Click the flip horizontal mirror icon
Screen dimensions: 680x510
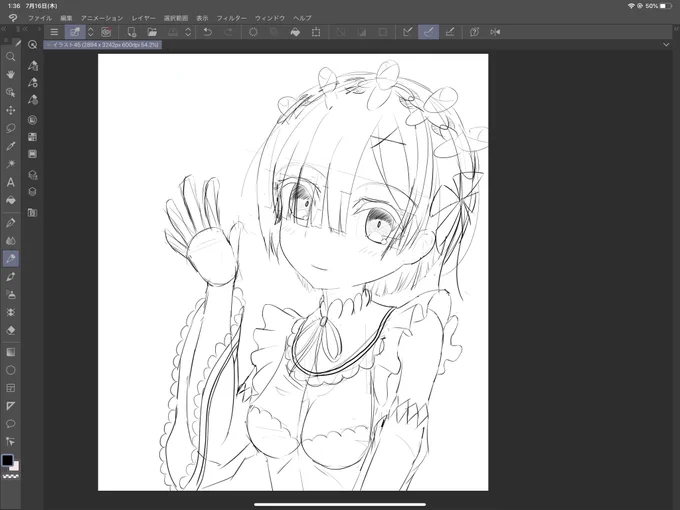coord(495,32)
